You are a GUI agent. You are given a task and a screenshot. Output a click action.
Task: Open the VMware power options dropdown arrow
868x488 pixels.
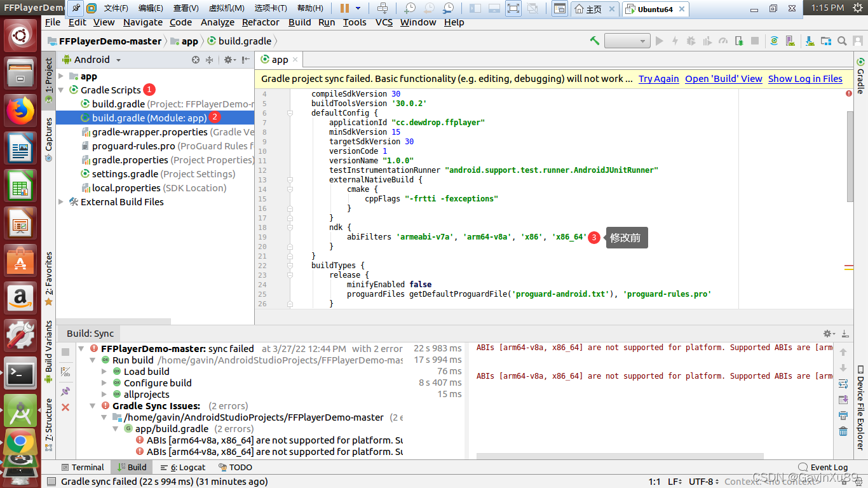tap(358, 8)
